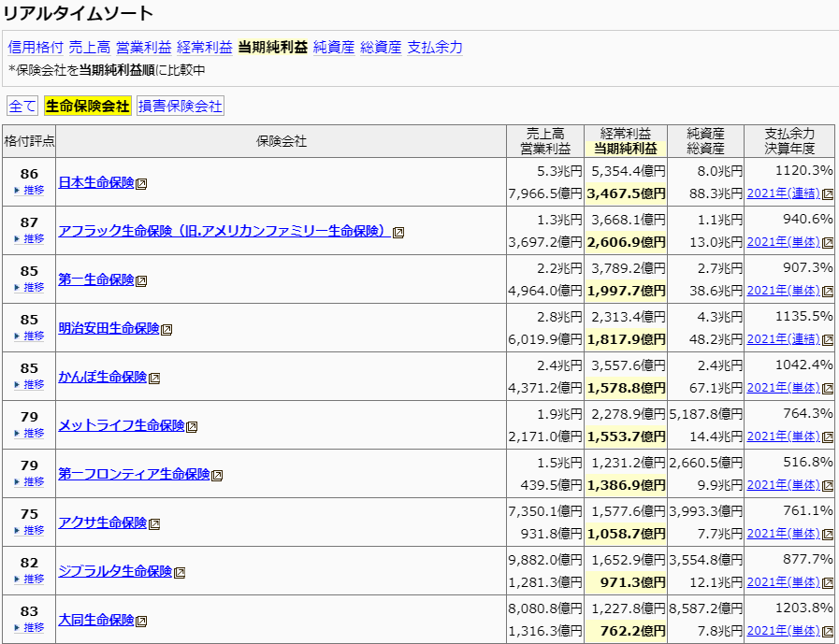Screen dimensions: 839x644
Task: Open external link icon beside 日本生命保険
Action: (x=141, y=184)
